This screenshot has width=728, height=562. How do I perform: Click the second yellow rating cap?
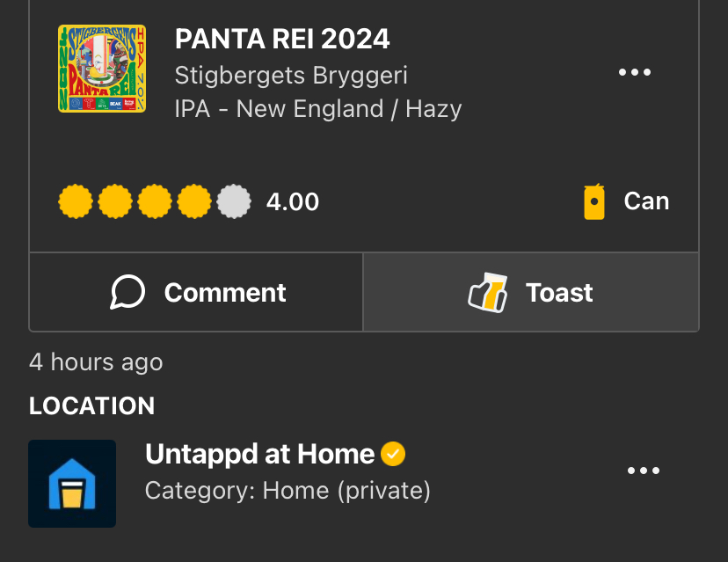point(115,202)
